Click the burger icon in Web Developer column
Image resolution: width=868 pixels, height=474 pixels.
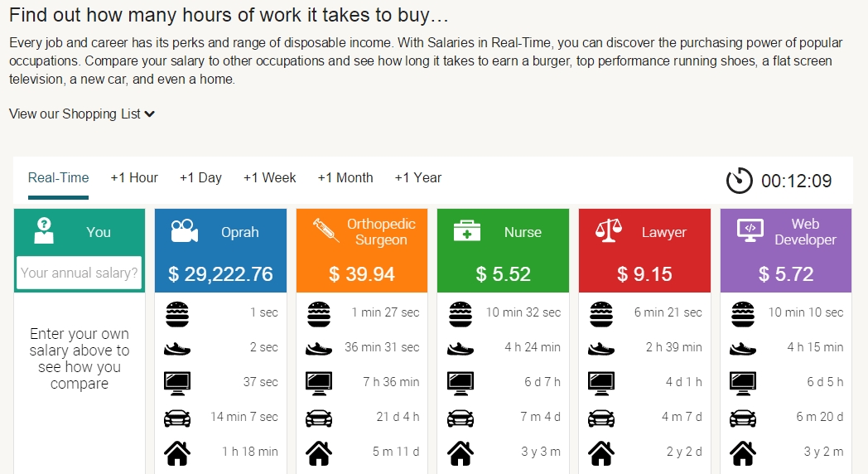coord(743,314)
